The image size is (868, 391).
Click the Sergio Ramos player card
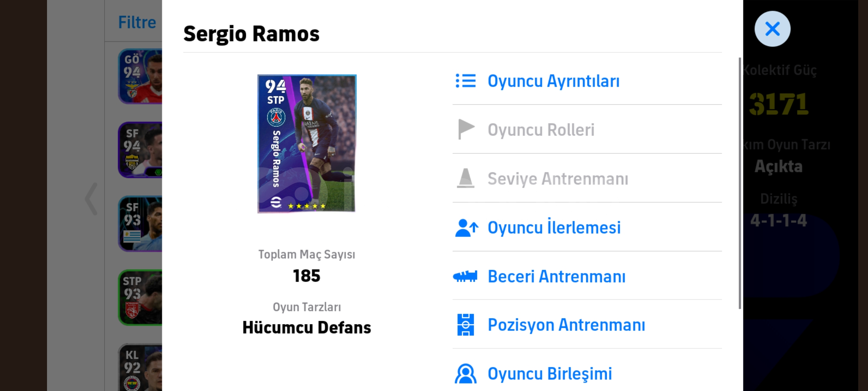pyautogui.click(x=307, y=144)
